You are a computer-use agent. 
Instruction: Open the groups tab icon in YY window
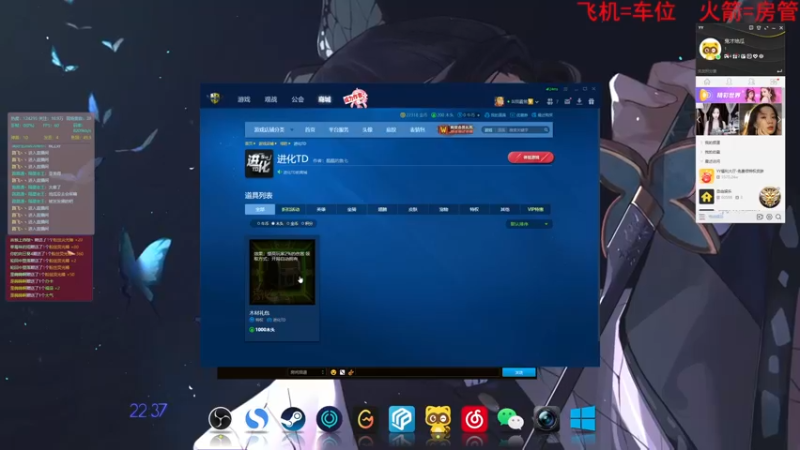click(752, 82)
